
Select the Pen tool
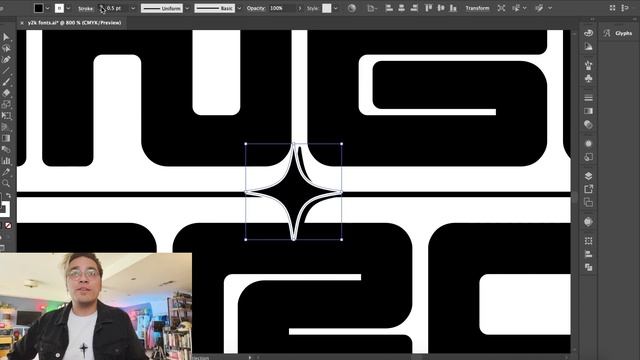tap(6, 60)
